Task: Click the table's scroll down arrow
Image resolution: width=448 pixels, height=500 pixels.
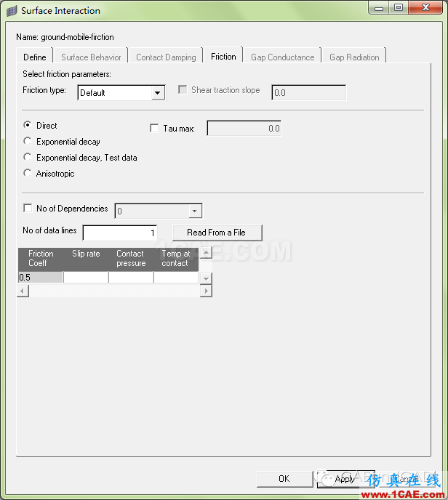Action: pos(206,278)
